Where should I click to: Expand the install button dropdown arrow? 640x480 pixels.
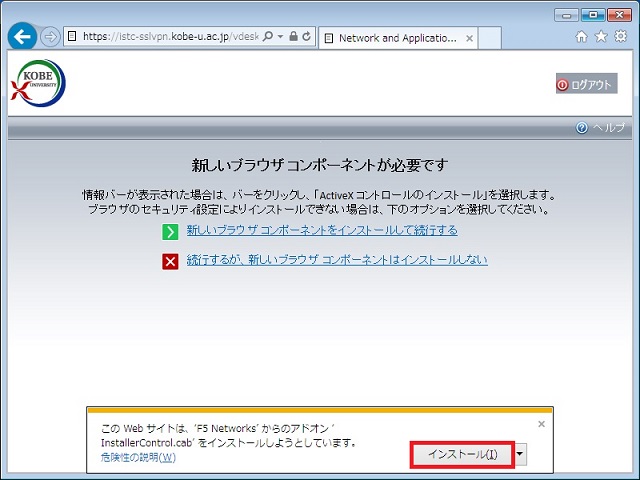pos(520,454)
